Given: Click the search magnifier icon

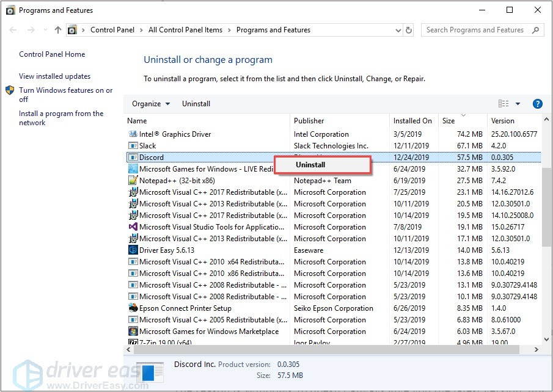Looking at the screenshot, I should coord(536,30).
